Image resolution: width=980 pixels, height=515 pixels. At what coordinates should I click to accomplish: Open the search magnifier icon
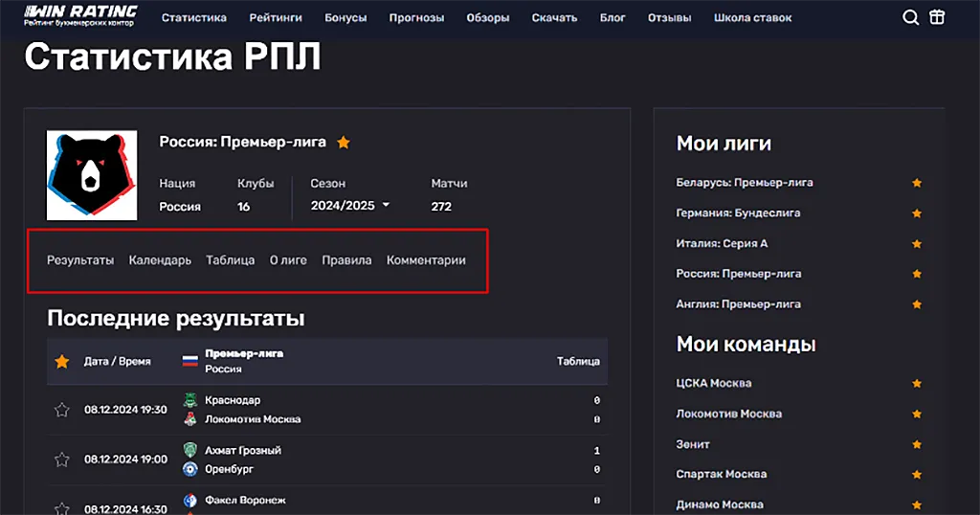tap(911, 17)
